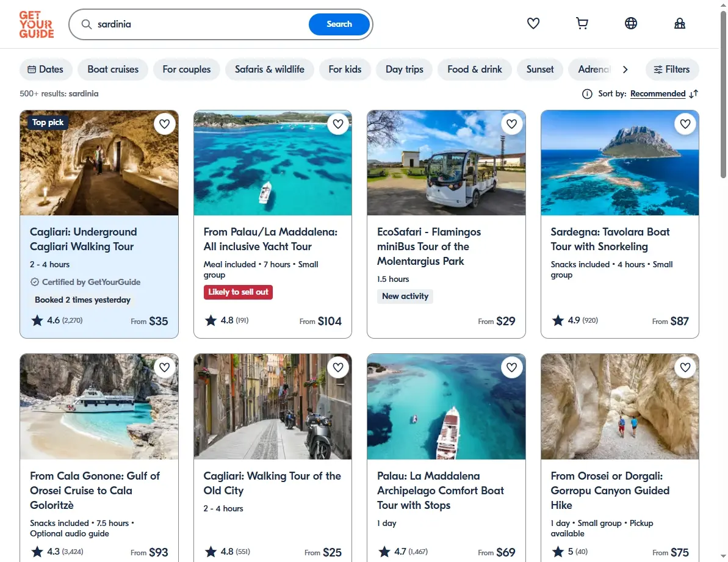Open the shopping cart icon
This screenshot has width=728, height=562.
point(582,23)
